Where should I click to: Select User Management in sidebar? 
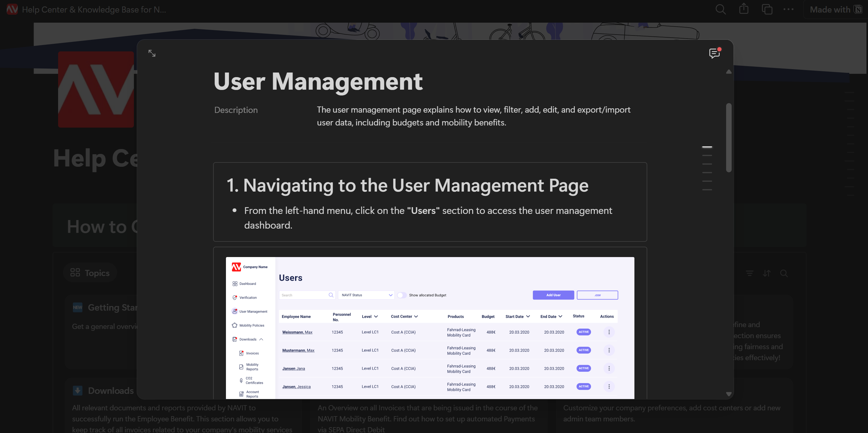(253, 311)
